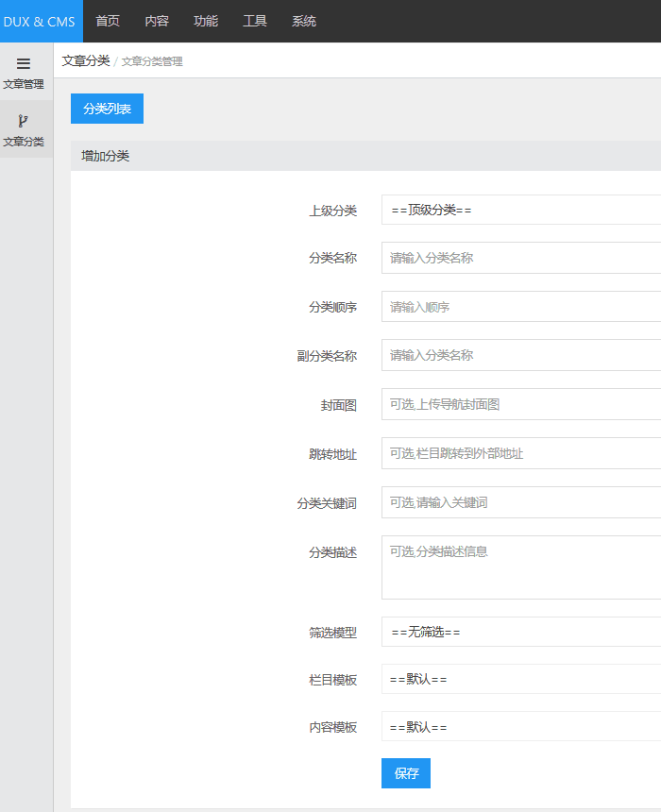The height and width of the screenshot is (812, 661).
Task: Click the 跳转地址 input field
Action: point(520,453)
